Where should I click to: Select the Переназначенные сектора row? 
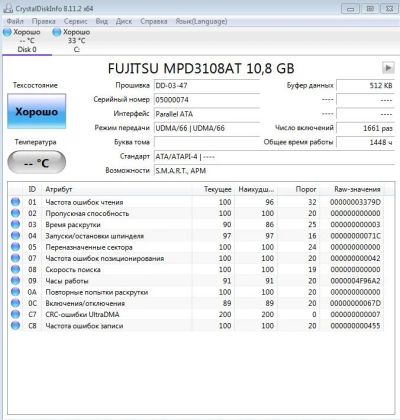click(x=196, y=247)
